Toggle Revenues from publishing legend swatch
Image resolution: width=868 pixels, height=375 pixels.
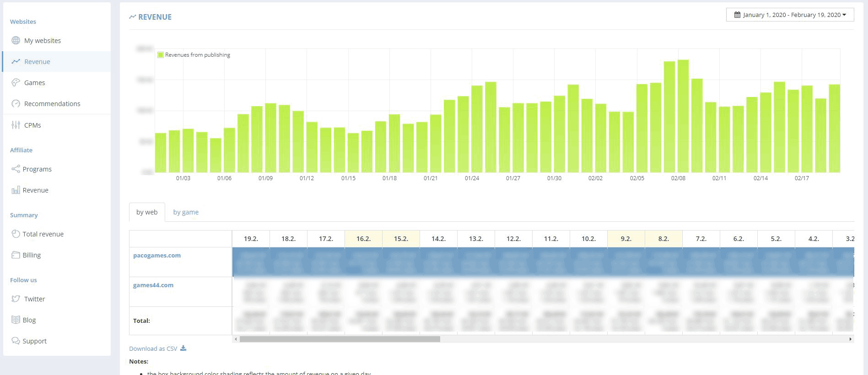click(x=161, y=55)
